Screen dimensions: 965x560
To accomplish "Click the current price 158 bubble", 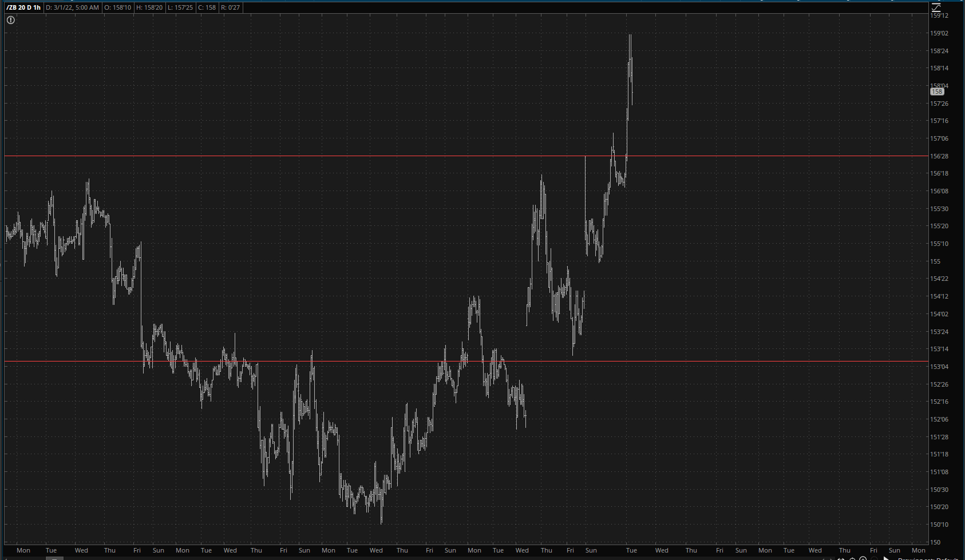I will pos(937,92).
